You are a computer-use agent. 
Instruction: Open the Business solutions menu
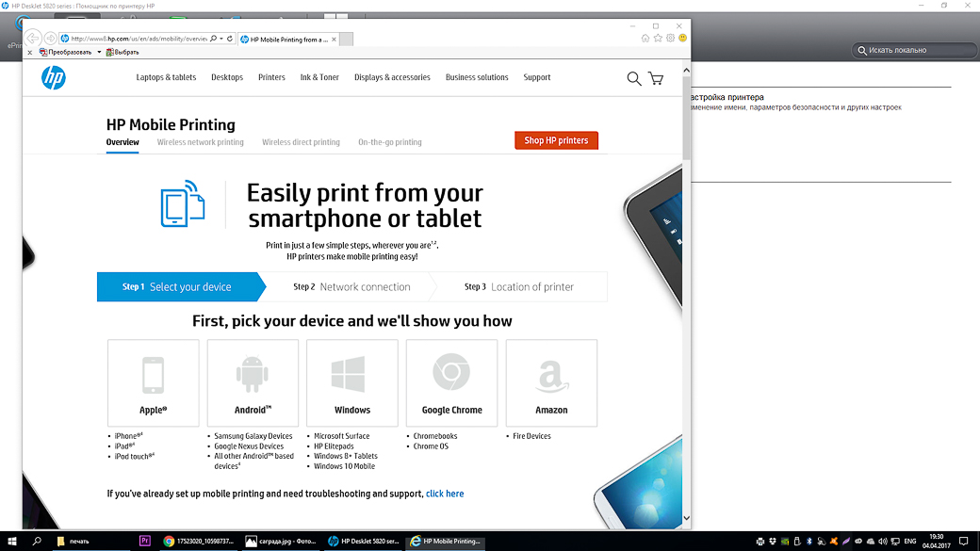(x=477, y=77)
